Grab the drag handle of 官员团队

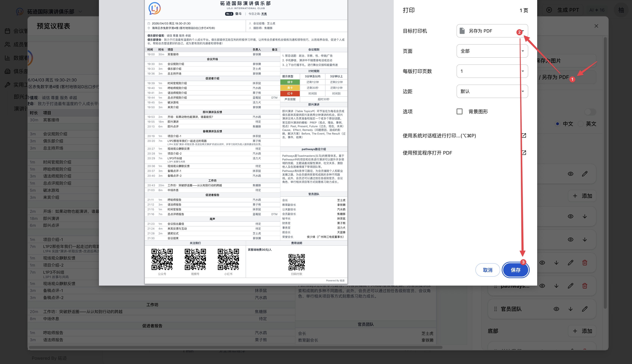[495, 309]
